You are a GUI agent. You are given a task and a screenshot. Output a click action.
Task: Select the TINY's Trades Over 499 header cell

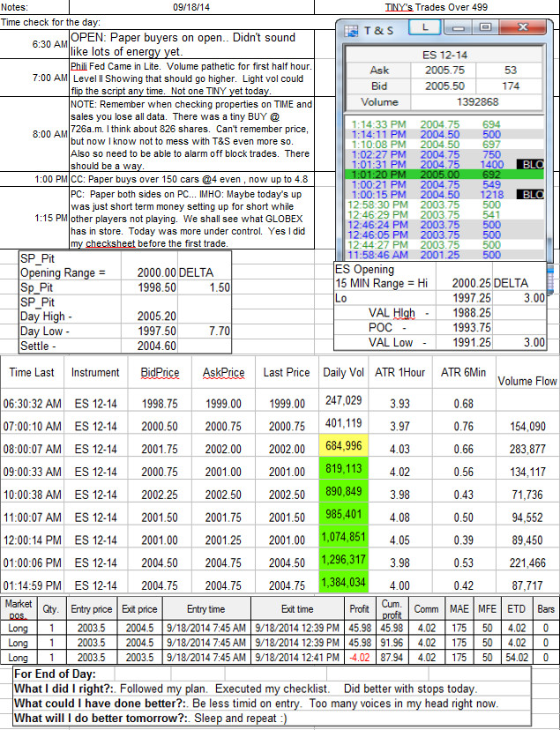coord(437,7)
